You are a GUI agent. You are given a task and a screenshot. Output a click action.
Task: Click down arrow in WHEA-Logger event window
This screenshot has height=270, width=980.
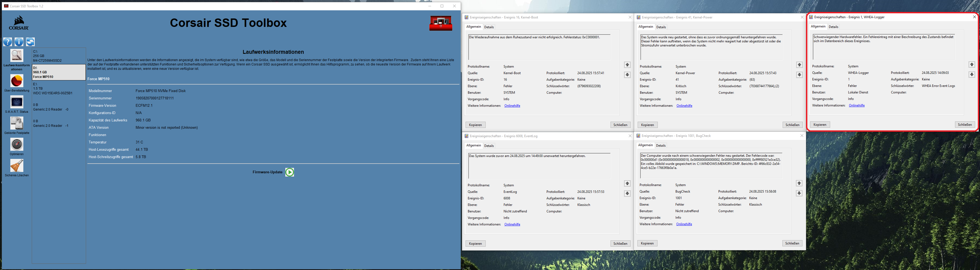pyautogui.click(x=972, y=75)
